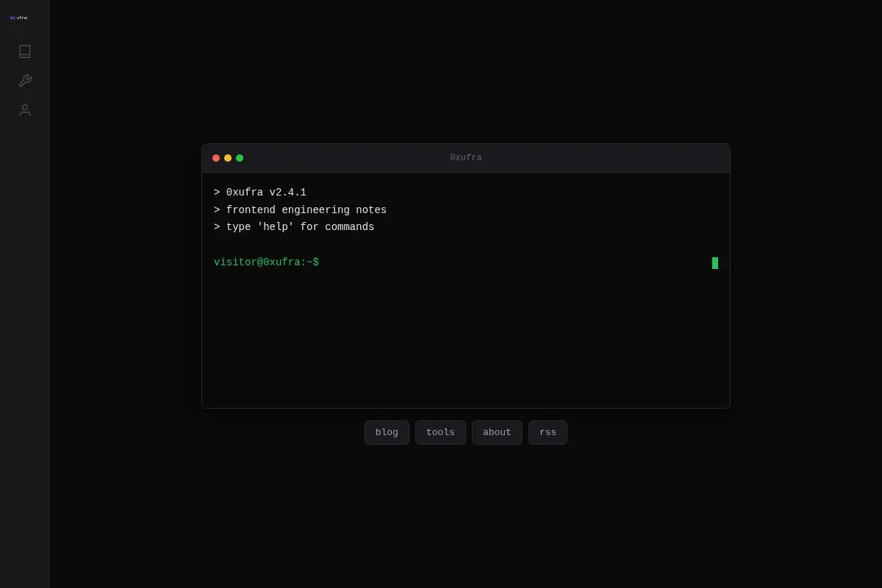882x588 pixels.
Task: Click the 'visitor@0xufra:~$' prompt text
Action: point(266,262)
